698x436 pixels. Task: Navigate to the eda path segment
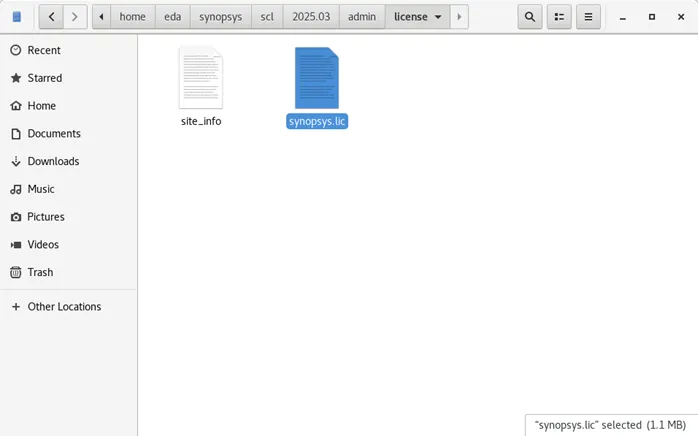click(172, 17)
